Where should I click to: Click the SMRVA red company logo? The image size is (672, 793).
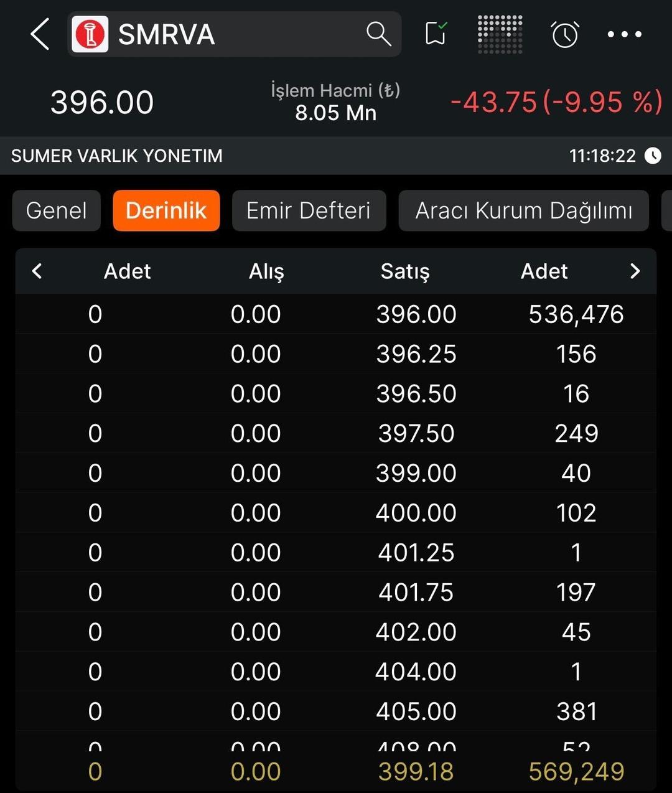[x=90, y=34]
